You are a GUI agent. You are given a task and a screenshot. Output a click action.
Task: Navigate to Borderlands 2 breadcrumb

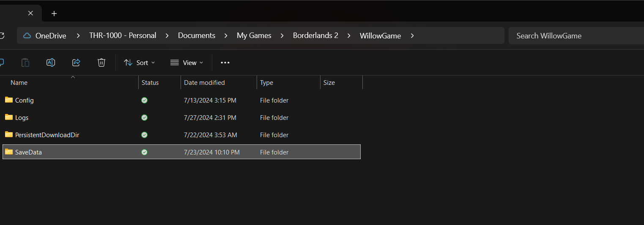(x=315, y=35)
